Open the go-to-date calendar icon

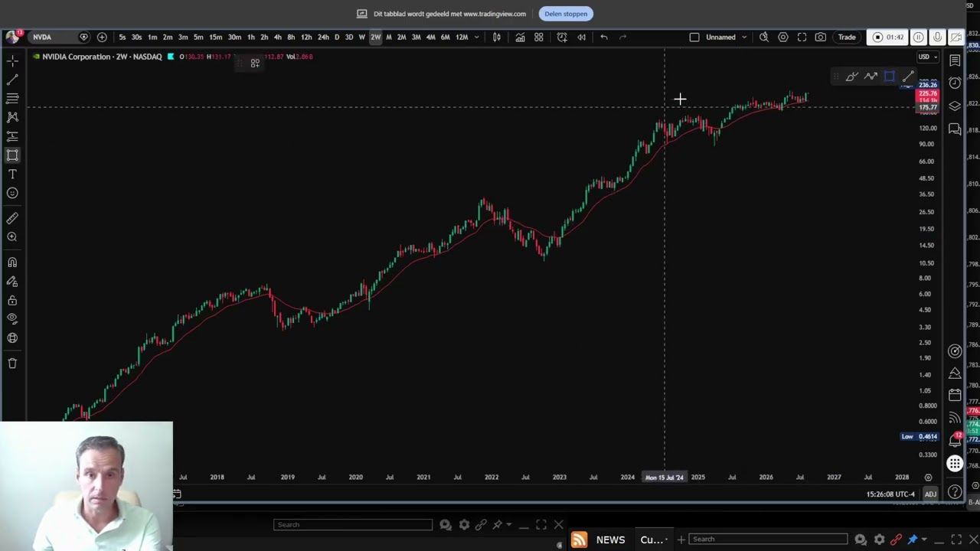176,494
